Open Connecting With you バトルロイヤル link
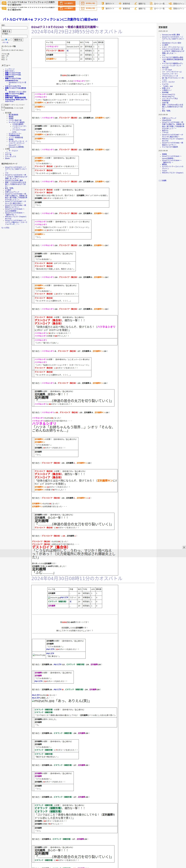Image resolution: width=186 pixels, height=868 pixels. pyautogui.click(x=16, y=100)
